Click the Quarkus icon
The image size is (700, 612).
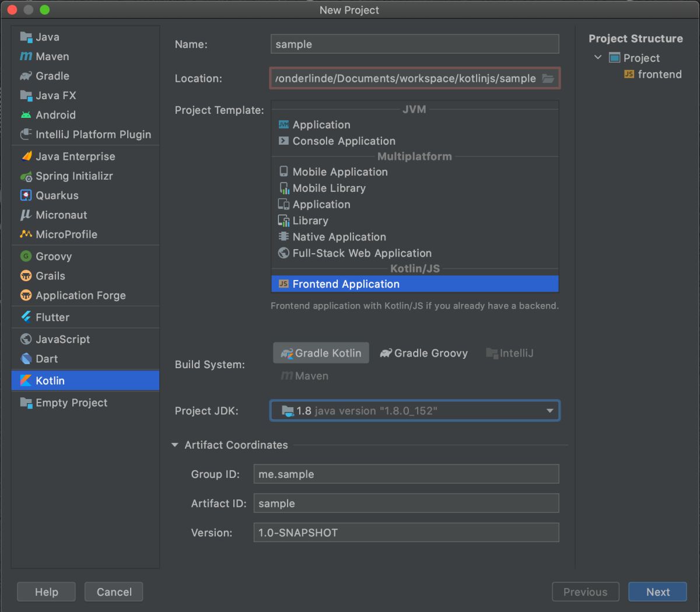(26, 195)
